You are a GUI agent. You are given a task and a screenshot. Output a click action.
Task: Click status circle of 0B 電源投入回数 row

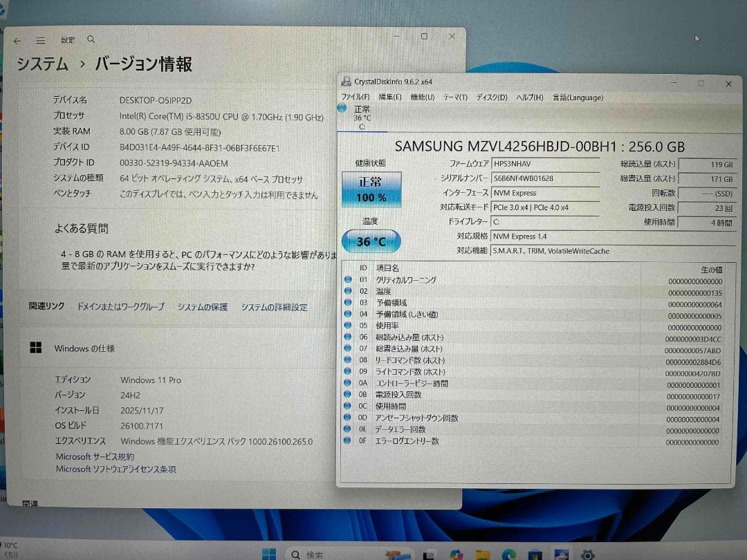[x=348, y=394]
